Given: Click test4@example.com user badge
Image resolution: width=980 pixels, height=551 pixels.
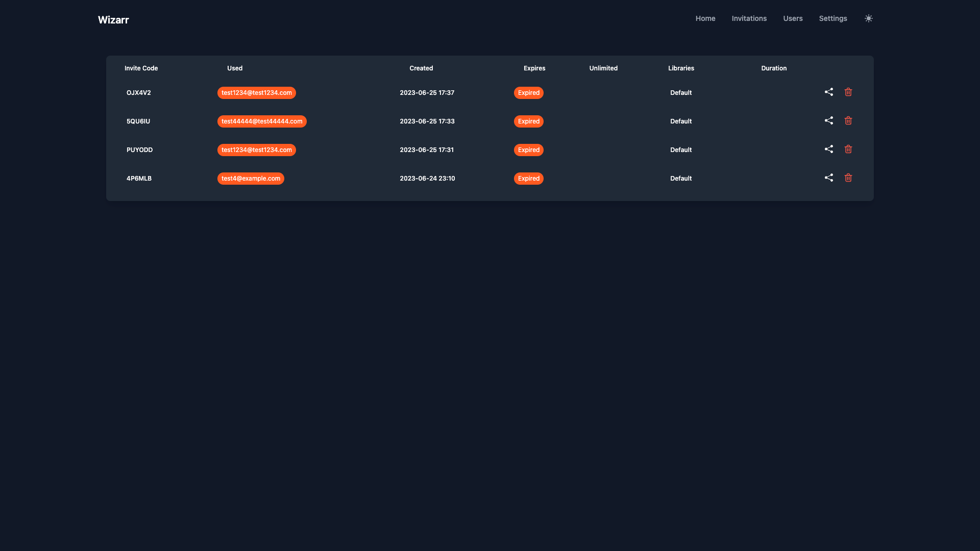Looking at the screenshot, I should tap(251, 179).
